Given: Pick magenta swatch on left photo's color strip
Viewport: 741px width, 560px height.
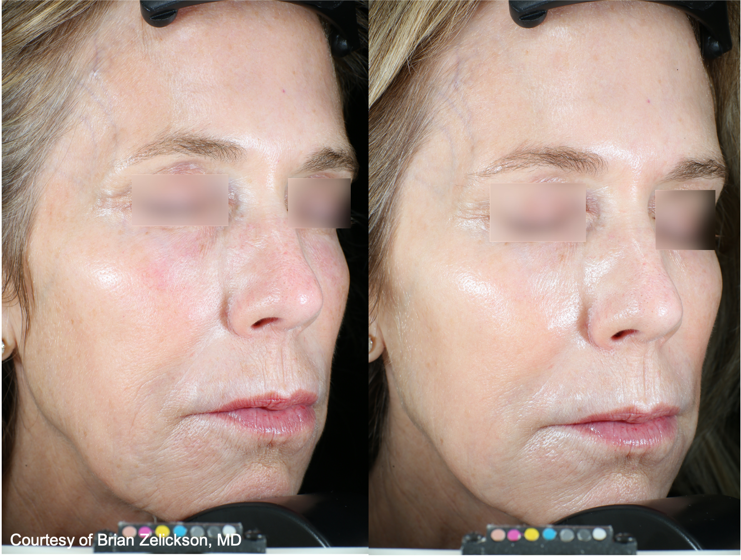Looking at the screenshot, I should (146, 532).
